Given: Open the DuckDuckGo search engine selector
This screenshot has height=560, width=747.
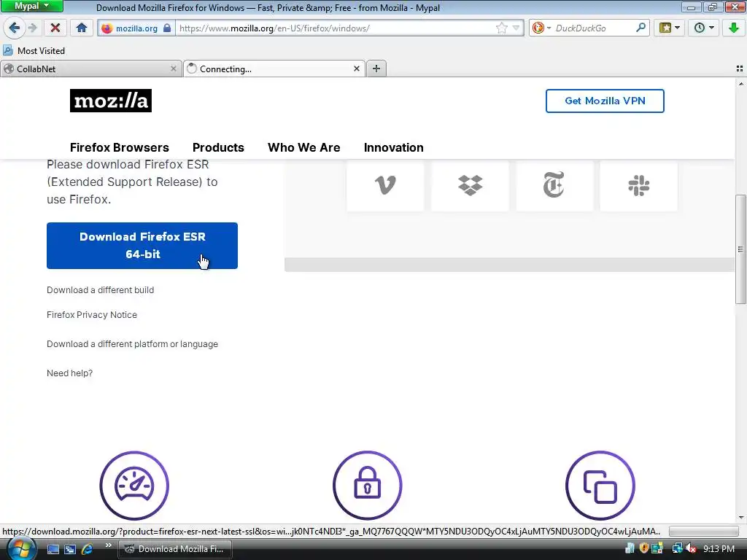Looking at the screenshot, I should (x=541, y=28).
